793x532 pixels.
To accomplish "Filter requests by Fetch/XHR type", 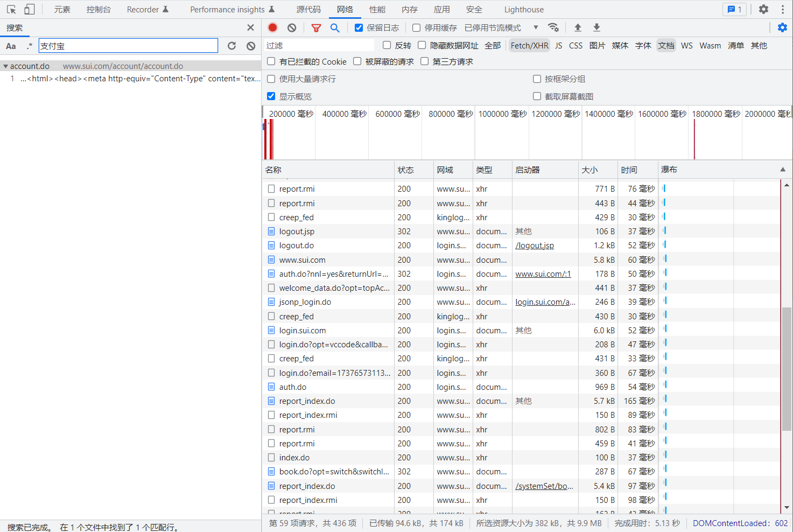I will coord(529,46).
